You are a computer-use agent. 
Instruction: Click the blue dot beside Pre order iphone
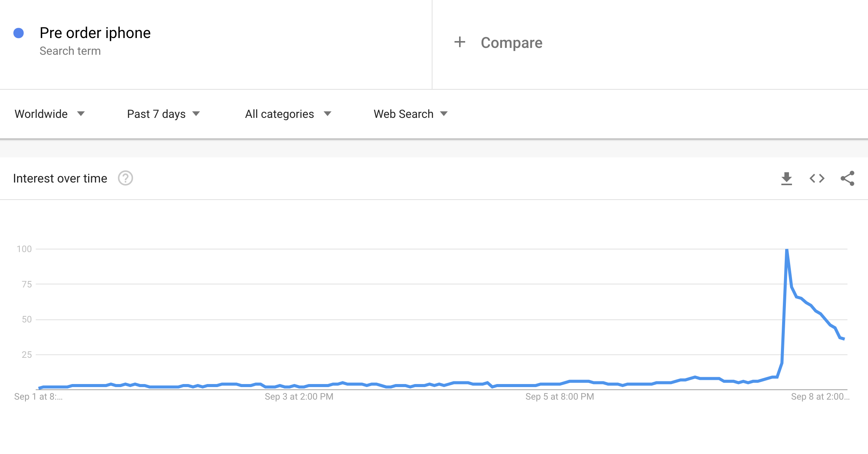(19, 33)
